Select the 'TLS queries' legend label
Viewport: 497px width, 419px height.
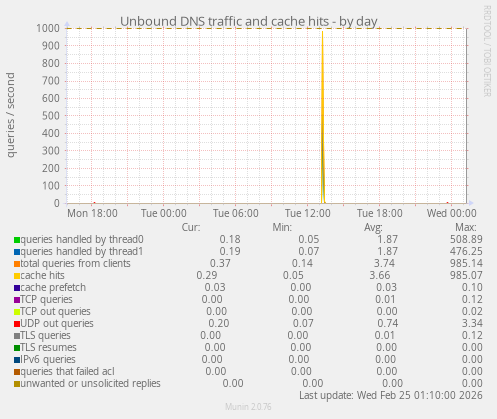point(46,335)
